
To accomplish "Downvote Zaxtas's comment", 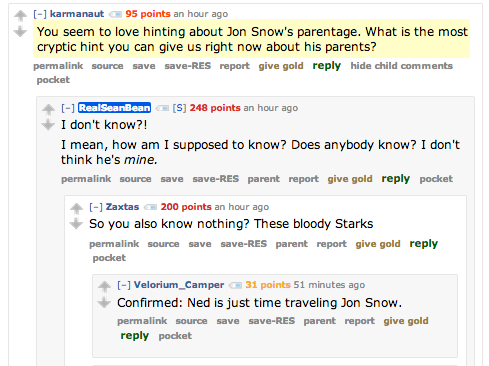I will [76, 224].
